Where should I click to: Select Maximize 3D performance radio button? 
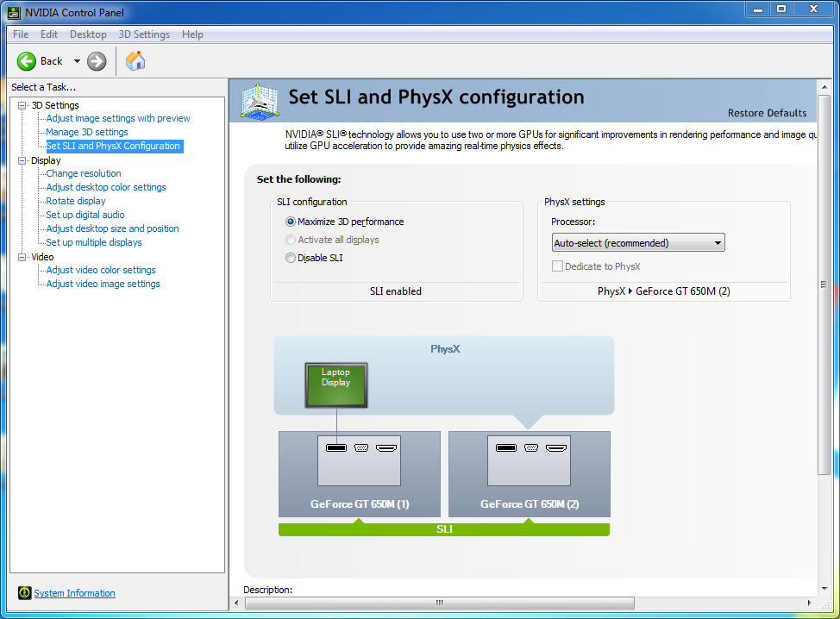[x=291, y=222]
